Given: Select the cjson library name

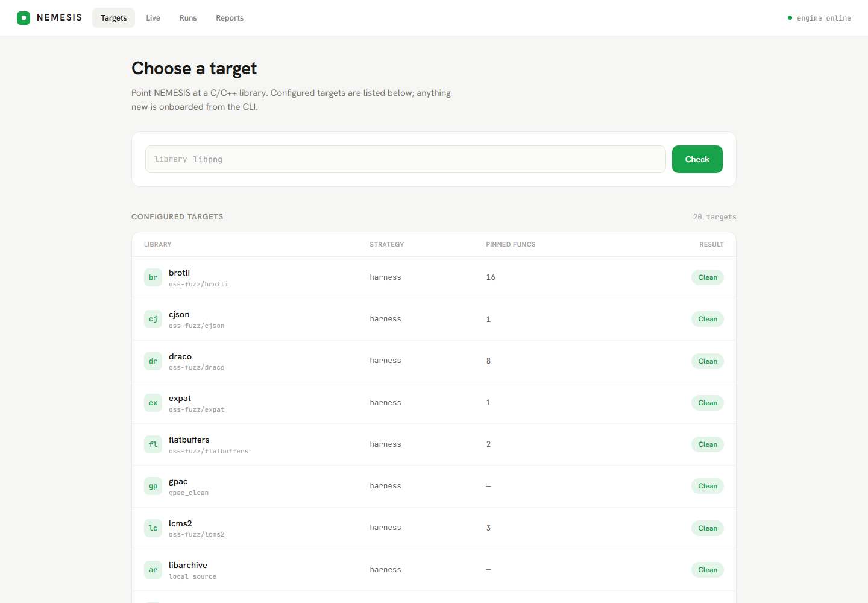Looking at the screenshot, I should 179,314.
